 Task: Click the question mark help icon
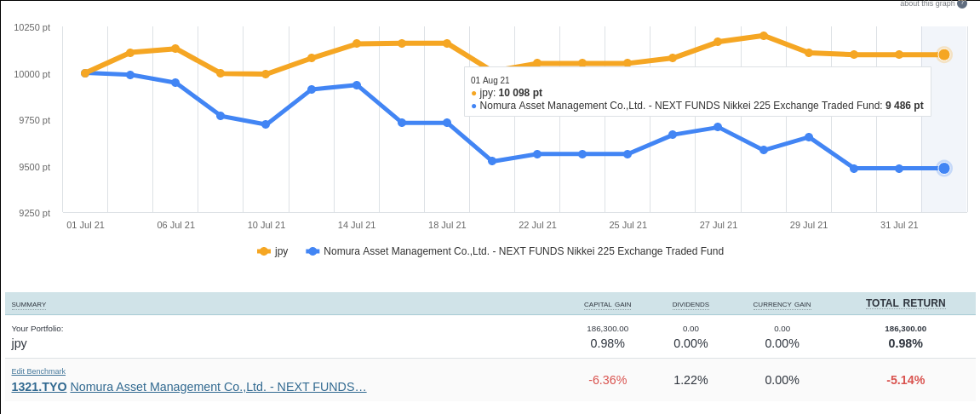click(962, 3)
